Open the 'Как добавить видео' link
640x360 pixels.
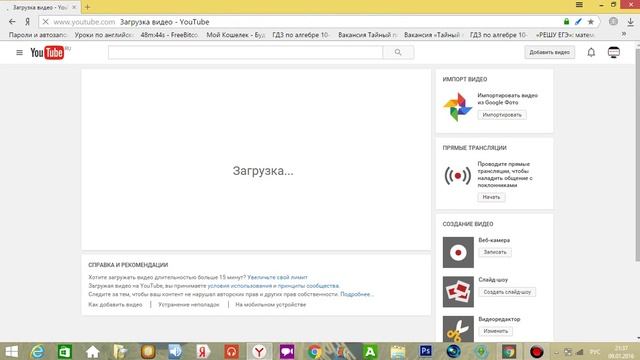point(115,304)
